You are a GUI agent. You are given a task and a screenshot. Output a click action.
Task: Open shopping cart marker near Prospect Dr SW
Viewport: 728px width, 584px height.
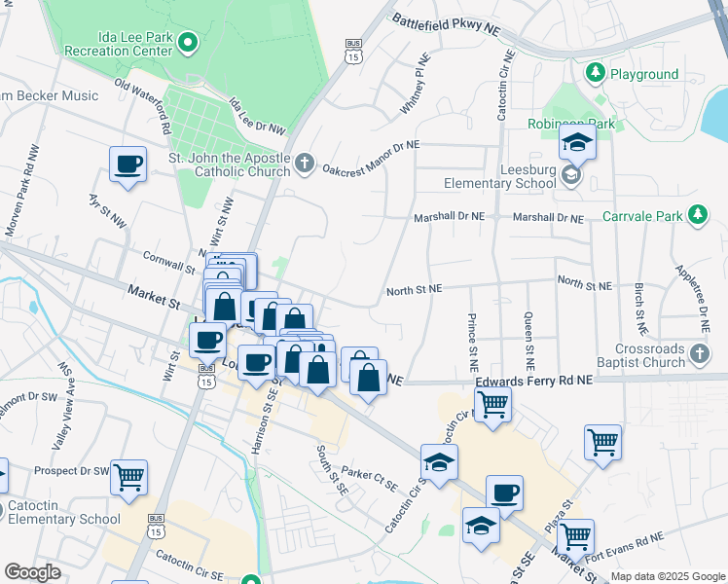[x=128, y=477]
